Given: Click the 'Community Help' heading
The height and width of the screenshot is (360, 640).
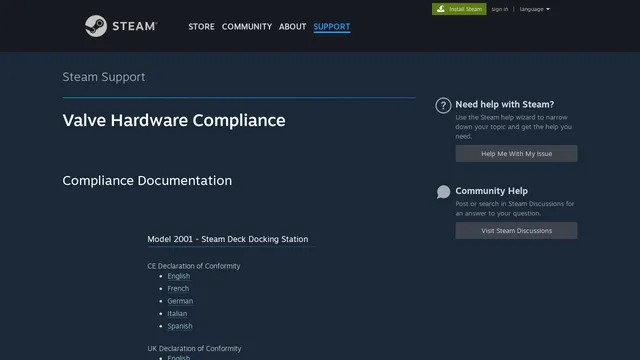Looking at the screenshot, I should (491, 191).
